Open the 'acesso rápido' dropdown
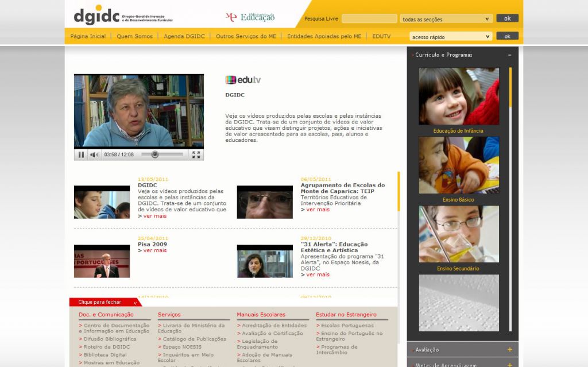 pos(451,37)
